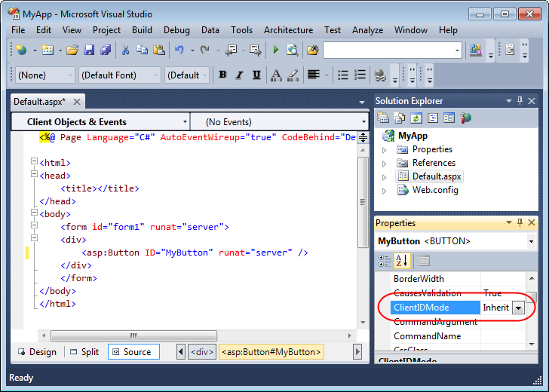
Task: Open the ClientIDMode Inherit dropdown
Action: pyautogui.click(x=519, y=308)
